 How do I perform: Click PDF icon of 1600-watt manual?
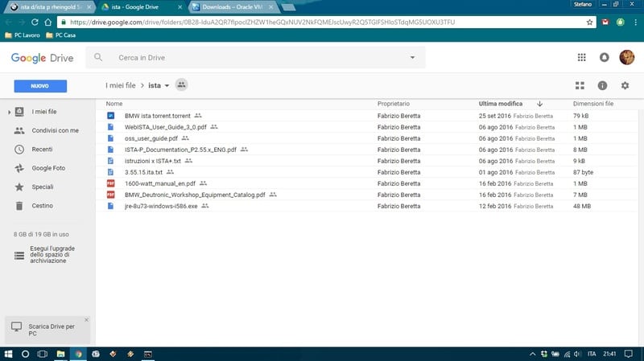point(110,183)
